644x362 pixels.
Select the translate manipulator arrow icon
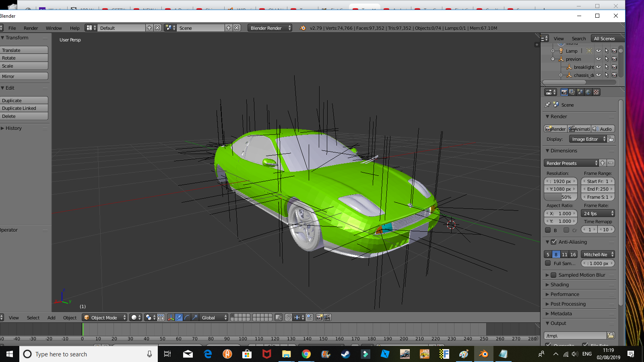(x=179, y=317)
